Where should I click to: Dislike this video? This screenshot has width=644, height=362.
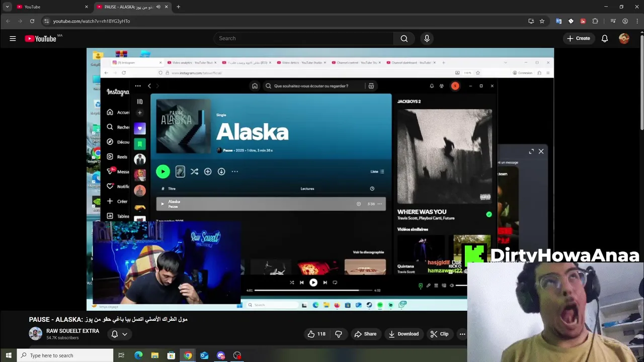click(x=339, y=334)
